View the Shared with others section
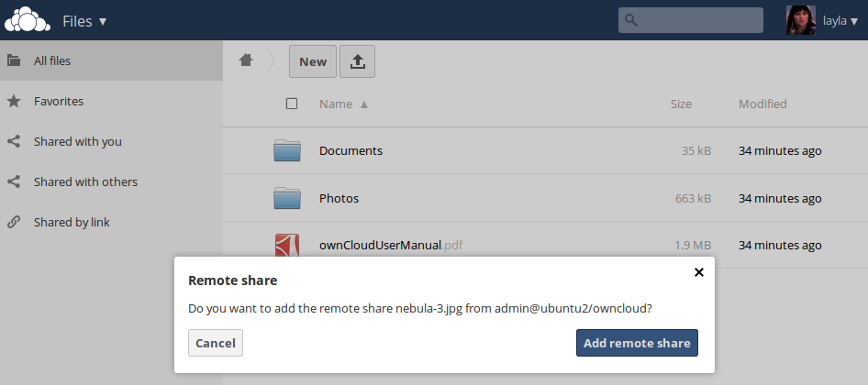 tap(85, 182)
